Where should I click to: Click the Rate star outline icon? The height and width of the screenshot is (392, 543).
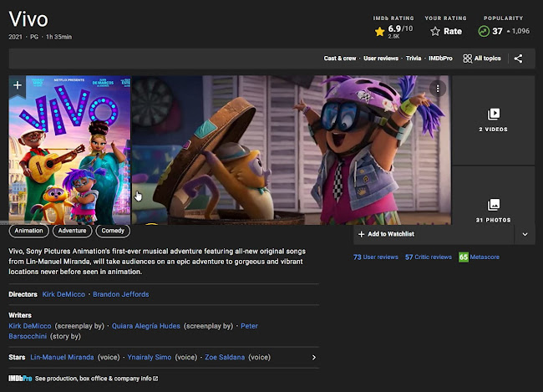(435, 32)
